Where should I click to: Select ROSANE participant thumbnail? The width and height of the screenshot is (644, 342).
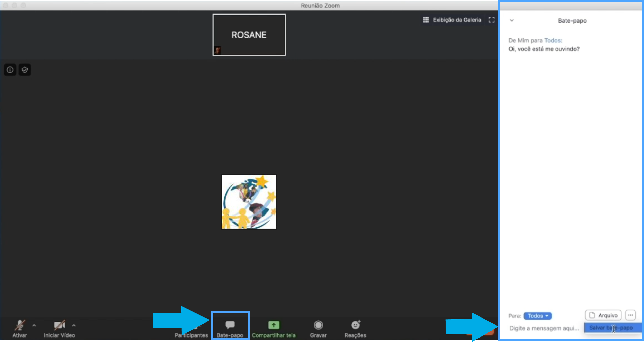[249, 35]
